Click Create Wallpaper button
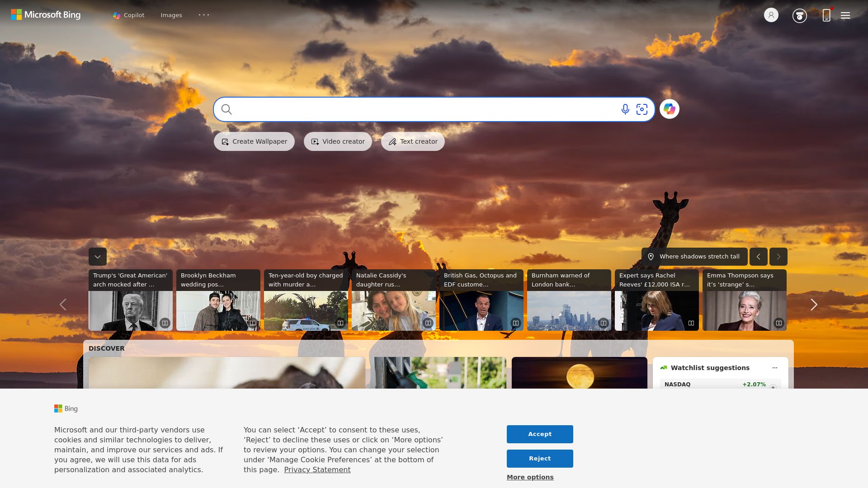 tap(254, 141)
